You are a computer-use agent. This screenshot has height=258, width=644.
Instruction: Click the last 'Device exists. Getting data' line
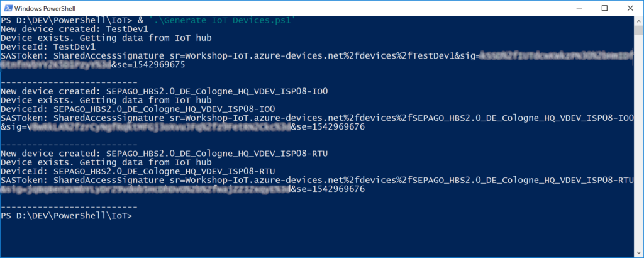106,162
